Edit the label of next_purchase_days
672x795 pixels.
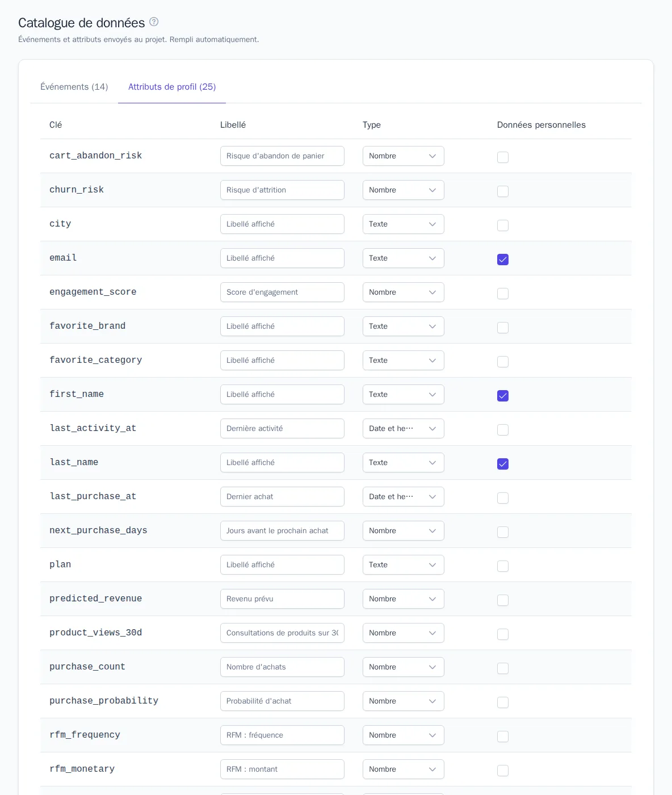coord(282,531)
